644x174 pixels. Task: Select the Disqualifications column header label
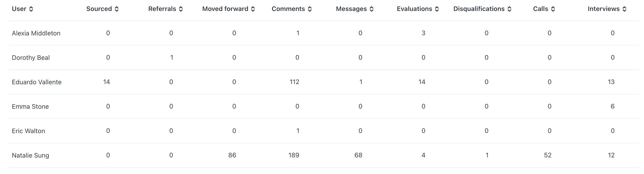(x=479, y=9)
